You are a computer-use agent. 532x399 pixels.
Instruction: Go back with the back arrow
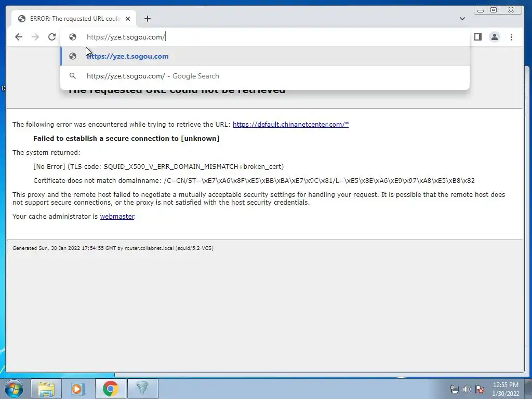tap(19, 37)
